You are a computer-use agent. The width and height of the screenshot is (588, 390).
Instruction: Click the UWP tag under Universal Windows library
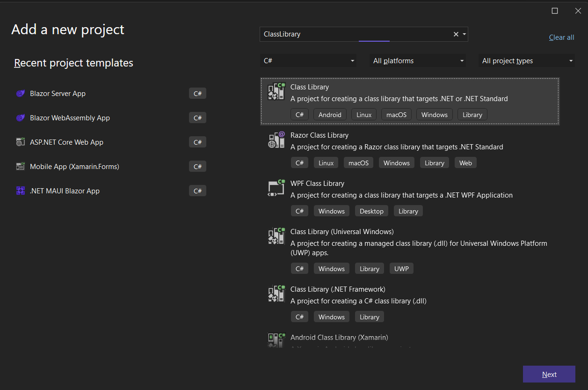(x=401, y=269)
